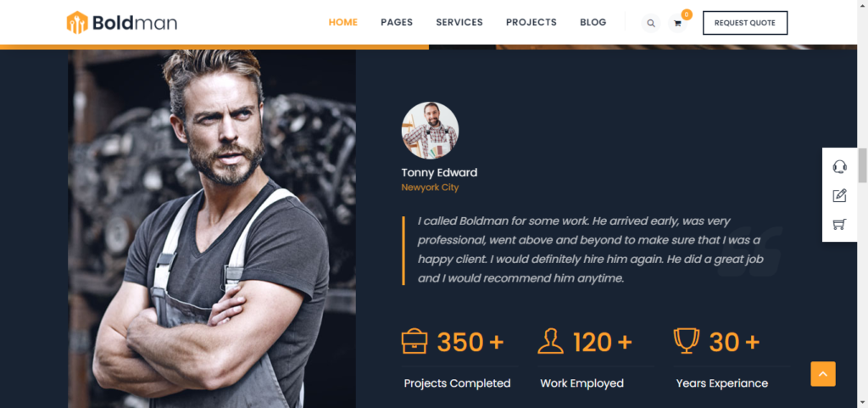The image size is (868, 408).
Task: Click the page vertical scrollbar thumb
Action: point(862,165)
